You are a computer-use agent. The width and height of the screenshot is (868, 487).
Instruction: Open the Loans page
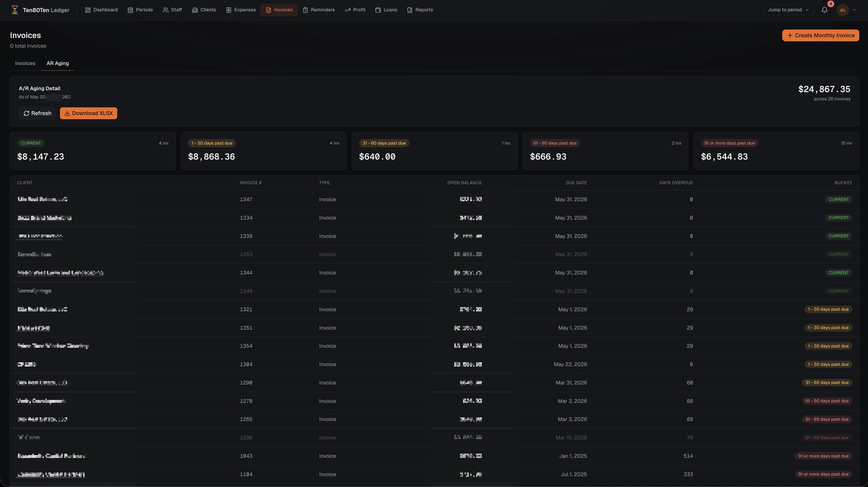(386, 10)
